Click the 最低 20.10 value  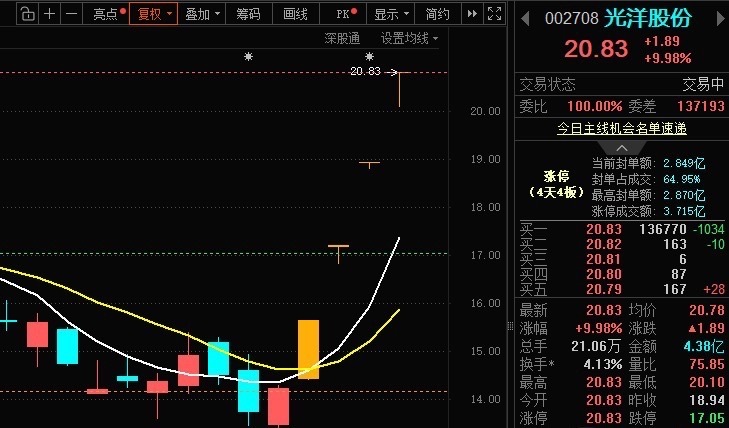click(707, 382)
